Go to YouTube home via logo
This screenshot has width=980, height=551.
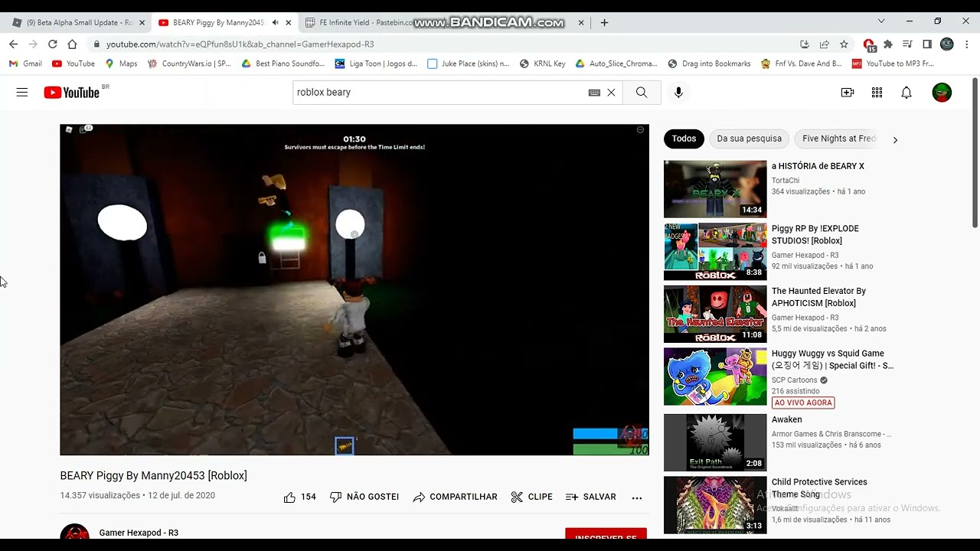[x=71, y=93]
